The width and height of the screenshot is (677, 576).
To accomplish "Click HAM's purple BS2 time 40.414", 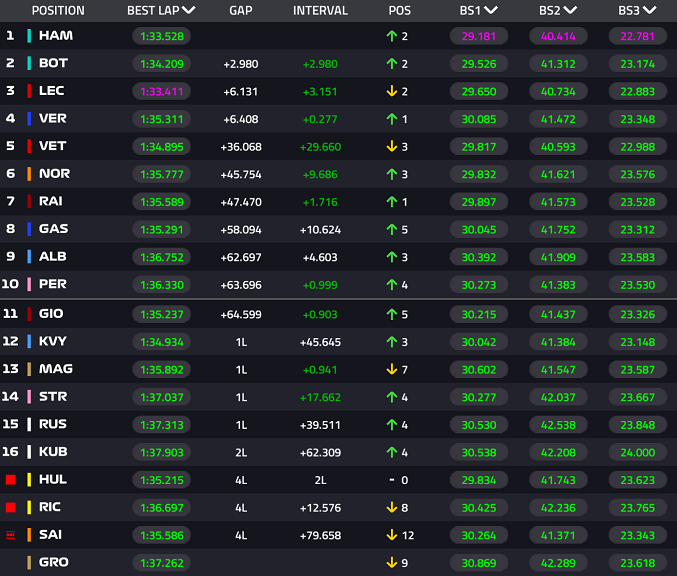I will (558, 36).
